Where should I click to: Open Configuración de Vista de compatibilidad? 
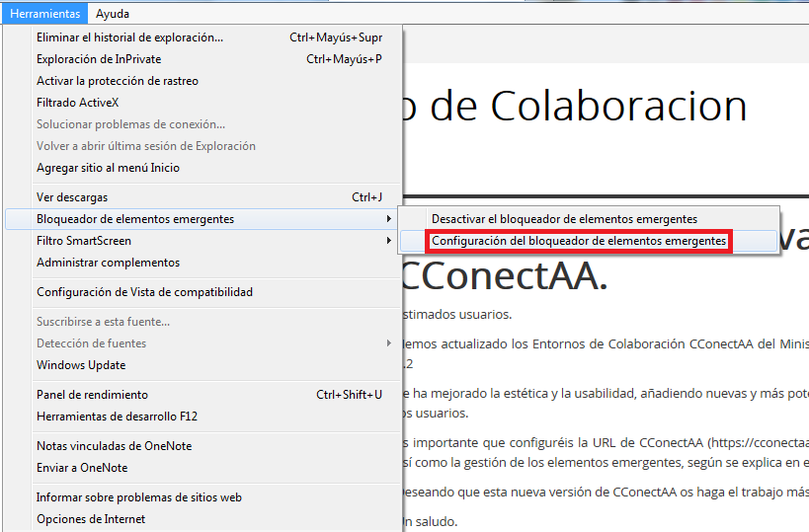pos(144,292)
